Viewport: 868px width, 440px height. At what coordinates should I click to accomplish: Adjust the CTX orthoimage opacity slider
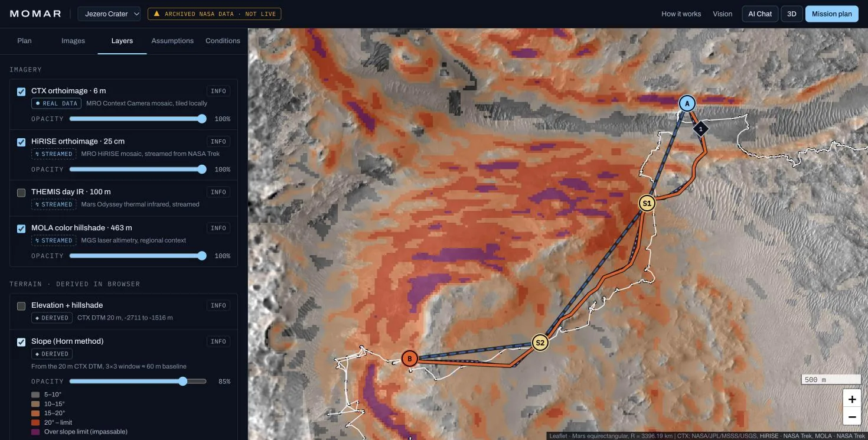pos(138,119)
